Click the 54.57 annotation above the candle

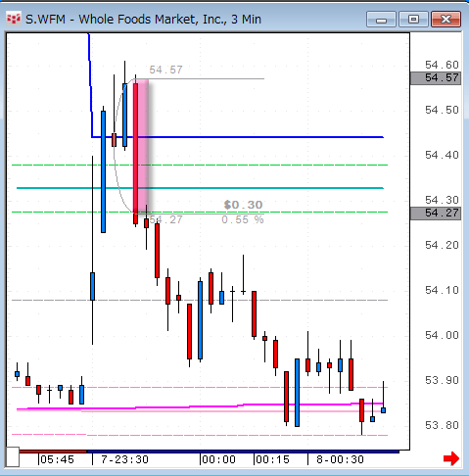coord(165,70)
